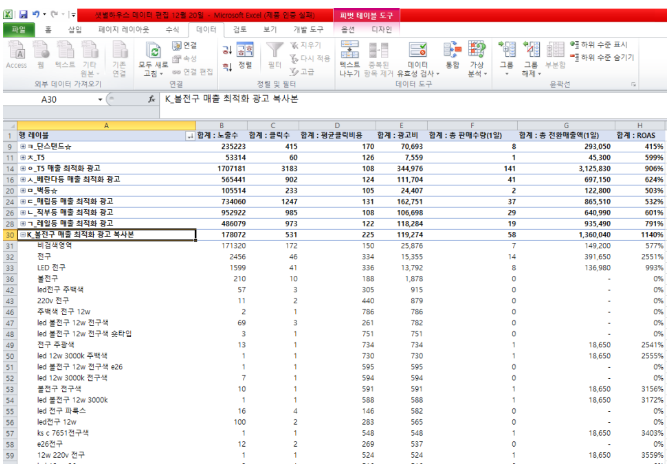
Task: Open 고급 advanced filter
Action: point(302,72)
